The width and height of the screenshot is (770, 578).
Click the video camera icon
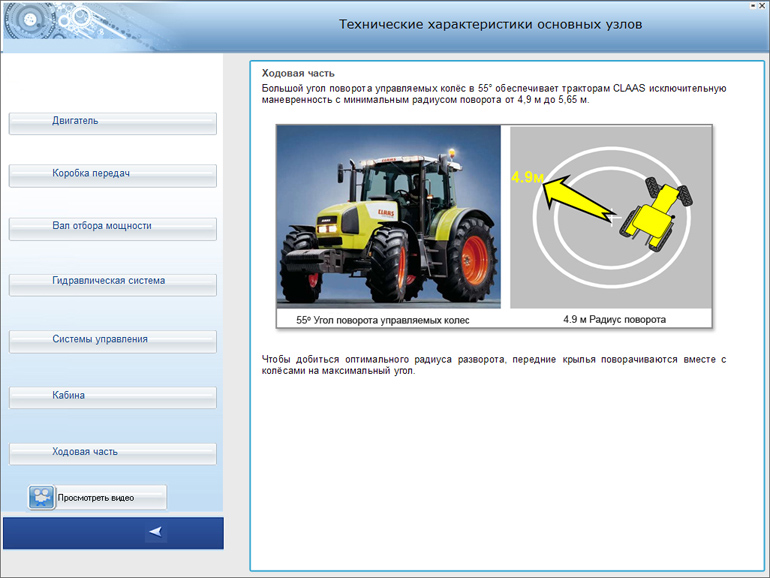[x=41, y=497]
